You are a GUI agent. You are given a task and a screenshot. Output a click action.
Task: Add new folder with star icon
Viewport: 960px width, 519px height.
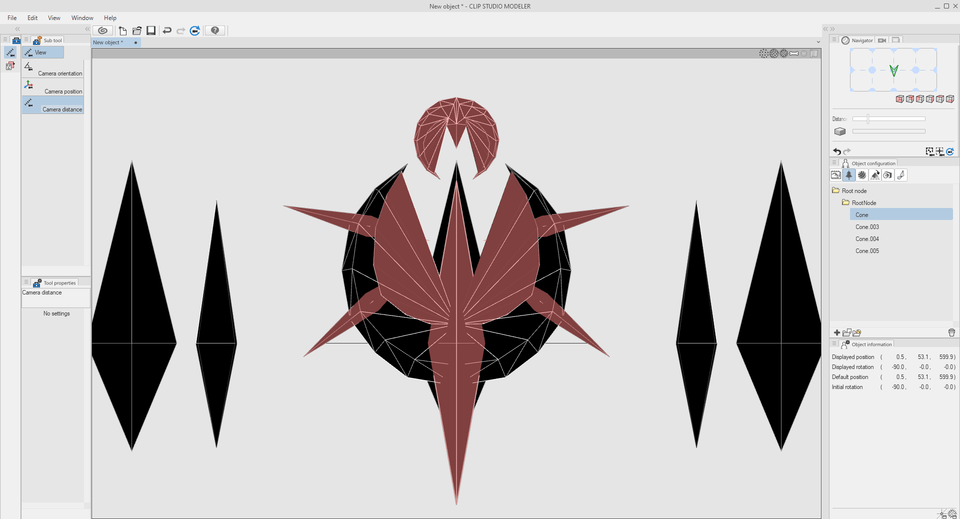click(857, 332)
